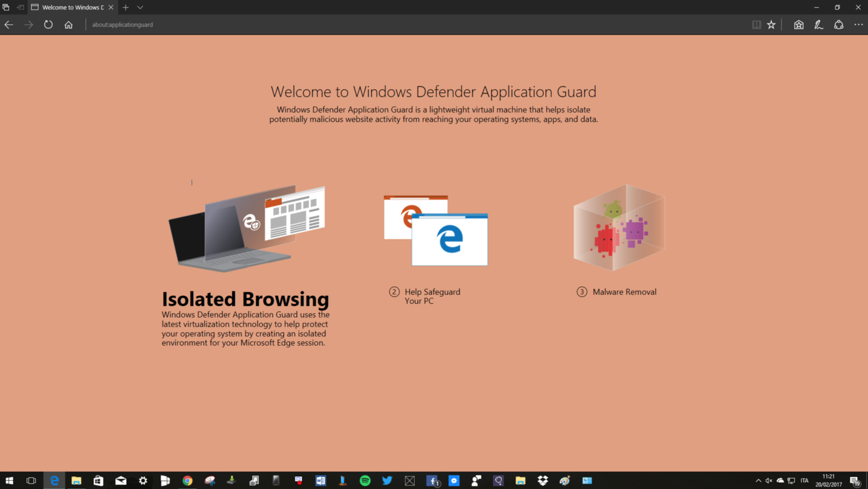The width and height of the screenshot is (868, 489).
Task: Go back to the previous page
Action: pos(9,25)
